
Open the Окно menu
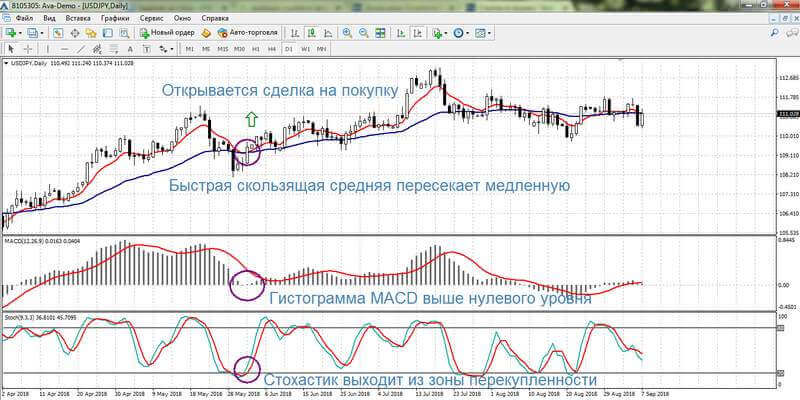click(182, 18)
